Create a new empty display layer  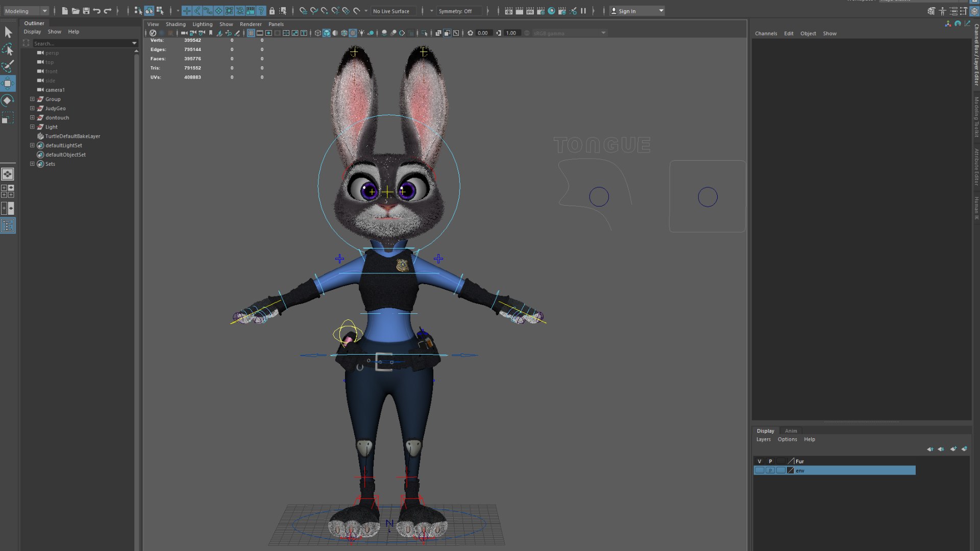pos(953,449)
